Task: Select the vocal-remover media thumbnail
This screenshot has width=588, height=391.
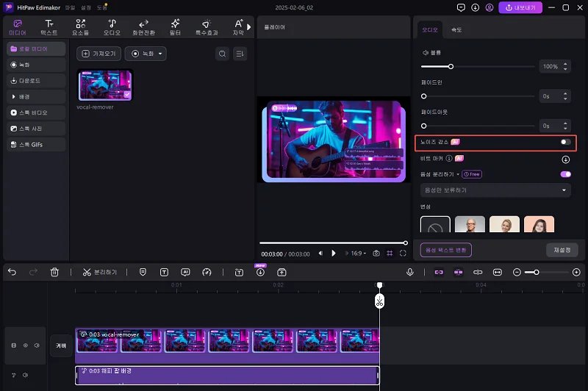Action: [105, 85]
